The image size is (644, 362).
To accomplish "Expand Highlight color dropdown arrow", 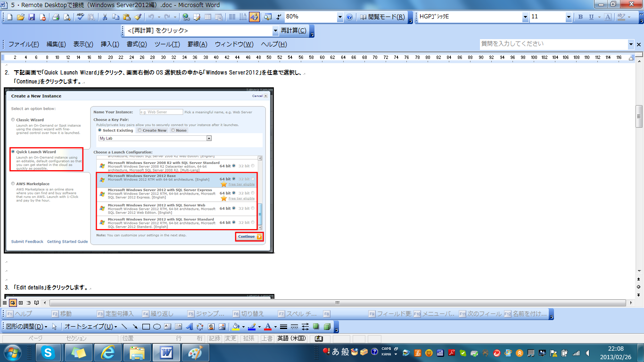I will click(x=630, y=17).
